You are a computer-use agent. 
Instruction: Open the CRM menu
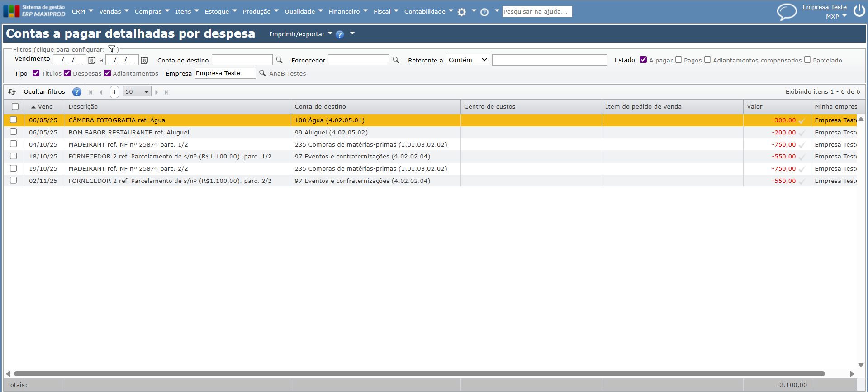coord(82,11)
